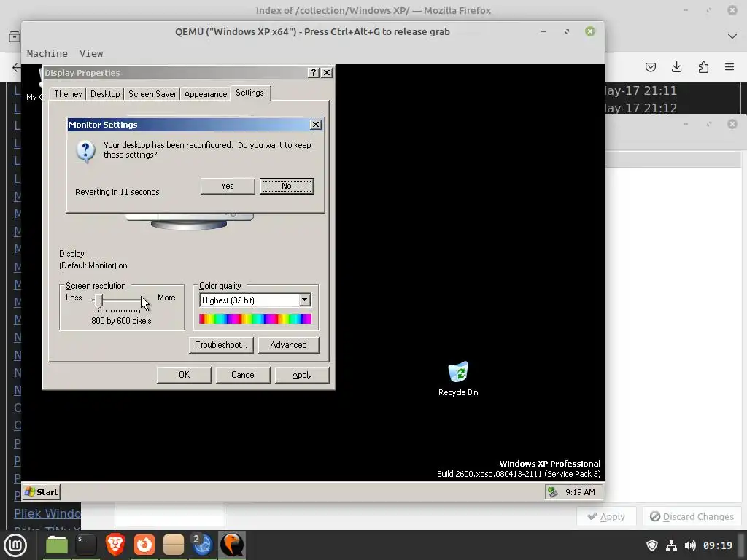This screenshot has height=560, width=747.
Task: Click the Apply button in background window
Action: [606, 517]
